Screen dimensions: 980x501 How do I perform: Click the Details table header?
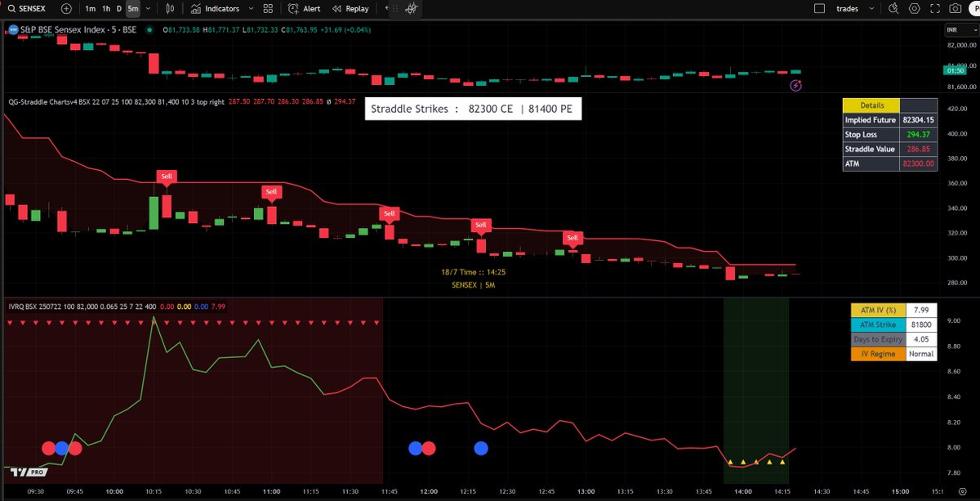pyautogui.click(x=871, y=105)
